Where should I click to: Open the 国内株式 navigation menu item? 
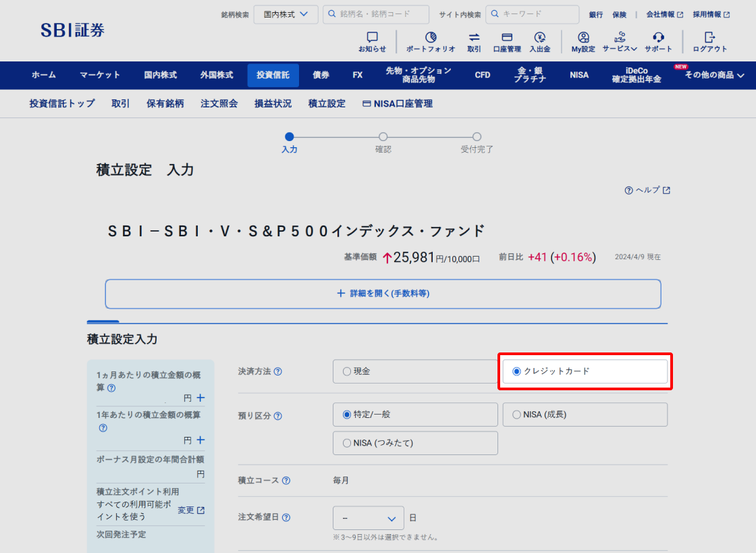[x=161, y=75]
